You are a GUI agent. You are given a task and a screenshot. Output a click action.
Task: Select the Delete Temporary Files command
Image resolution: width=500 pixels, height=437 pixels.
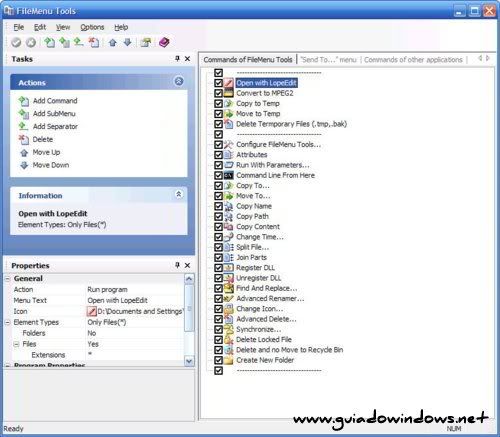pyautogui.click(x=291, y=124)
